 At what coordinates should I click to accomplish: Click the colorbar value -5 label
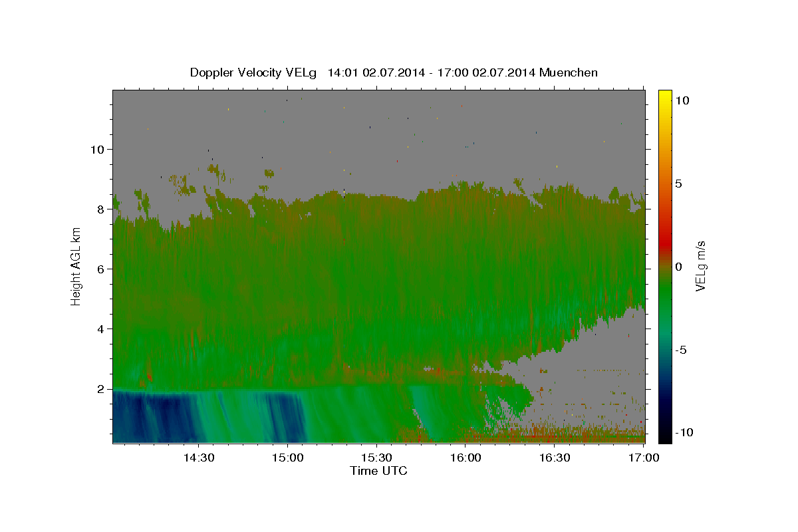coord(681,350)
